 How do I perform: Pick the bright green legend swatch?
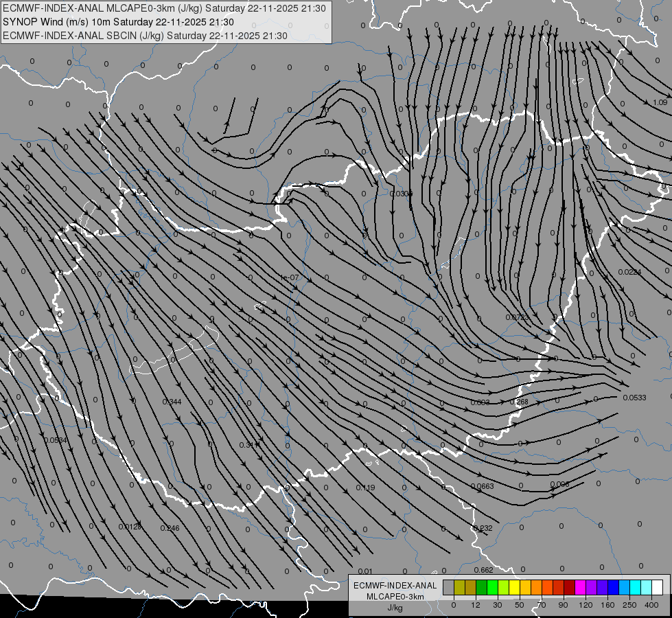(492, 588)
